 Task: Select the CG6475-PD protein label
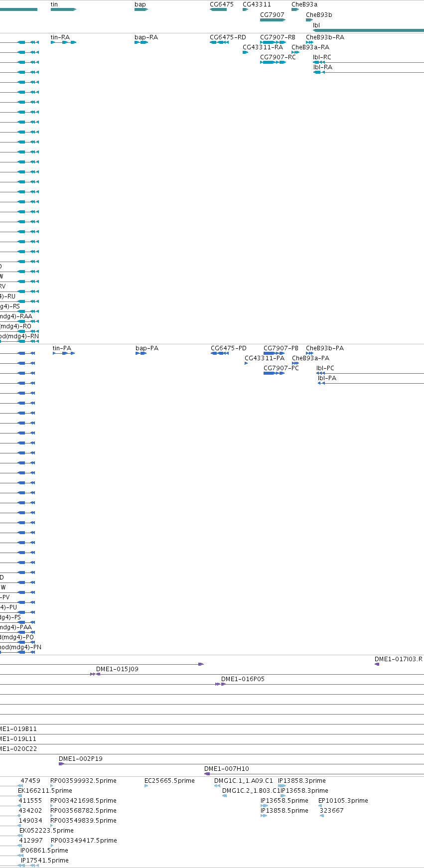[229, 348]
